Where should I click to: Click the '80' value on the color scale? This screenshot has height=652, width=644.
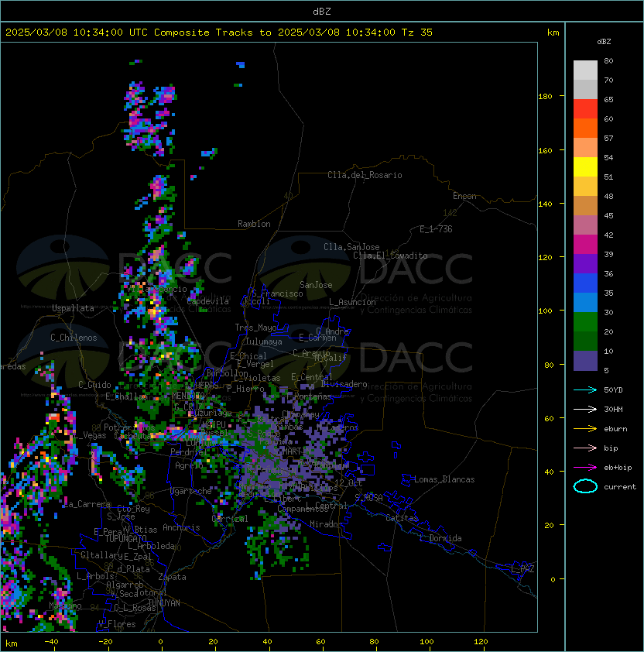pyautogui.click(x=608, y=60)
